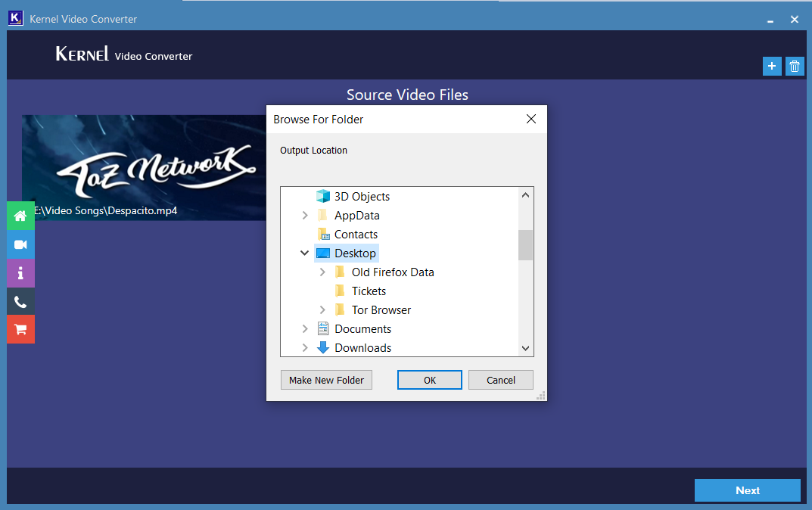Click the Old Firefox Data folder icon

pyautogui.click(x=341, y=272)
